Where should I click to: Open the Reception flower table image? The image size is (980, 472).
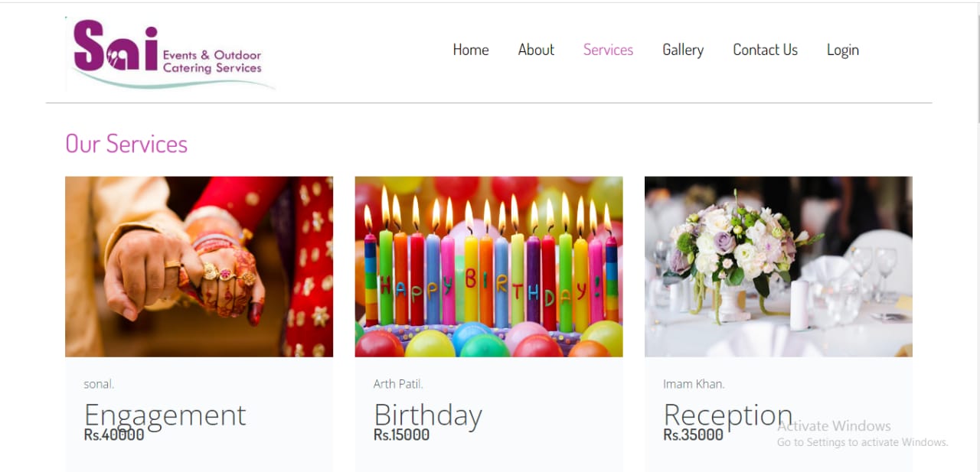[778, 266]
